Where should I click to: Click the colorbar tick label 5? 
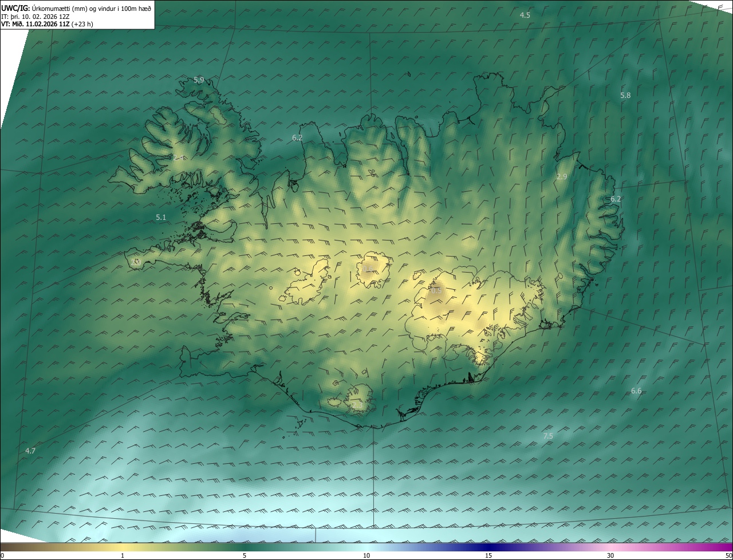(245, 555)
